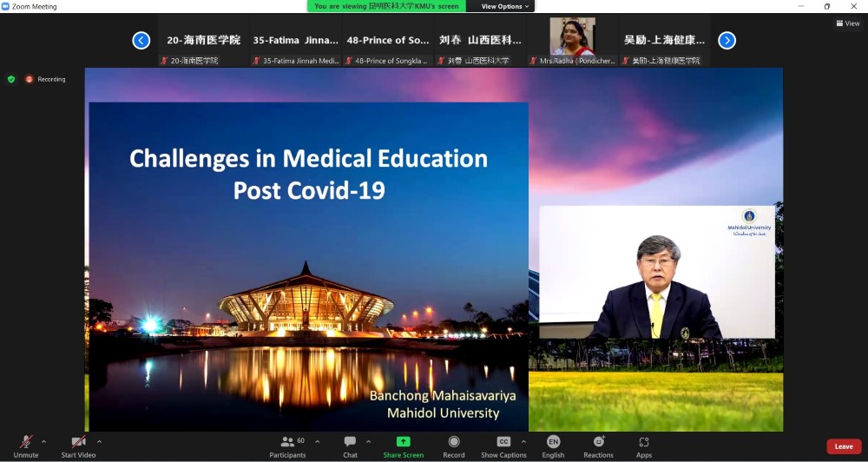Expand caption options arrow beside Show Captions
Image resolution: width=868 pixels, height=462 pixels.
(x=523, y=441)
